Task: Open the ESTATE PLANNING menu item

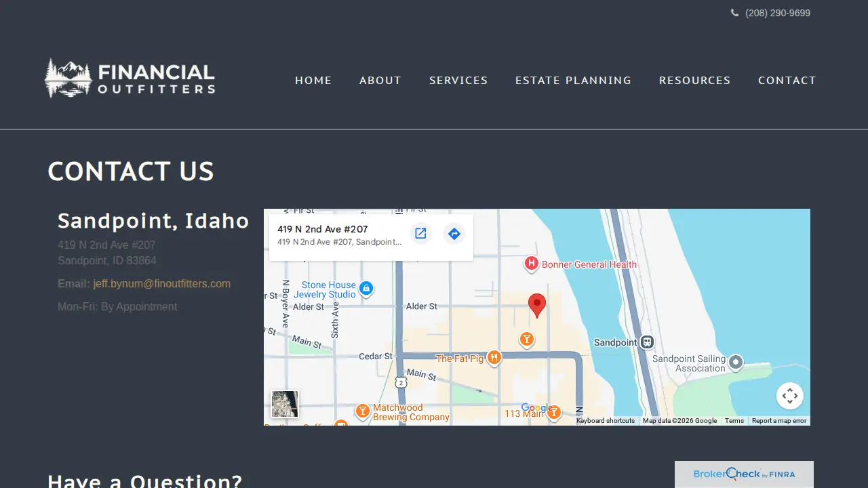Action: (573, 80)
